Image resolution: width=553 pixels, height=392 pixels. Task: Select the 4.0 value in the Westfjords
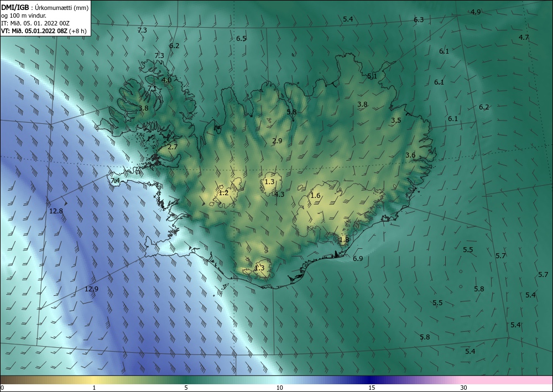point(166,80)
